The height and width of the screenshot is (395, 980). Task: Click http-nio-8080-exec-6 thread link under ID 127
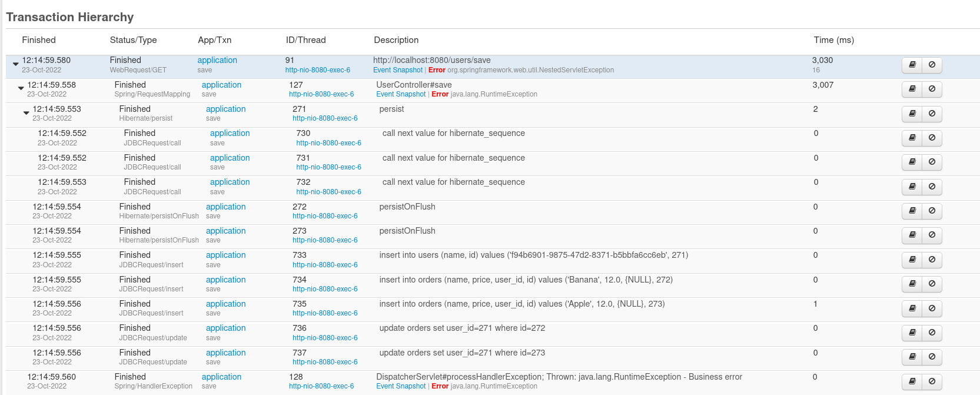(x=321, y=94)
